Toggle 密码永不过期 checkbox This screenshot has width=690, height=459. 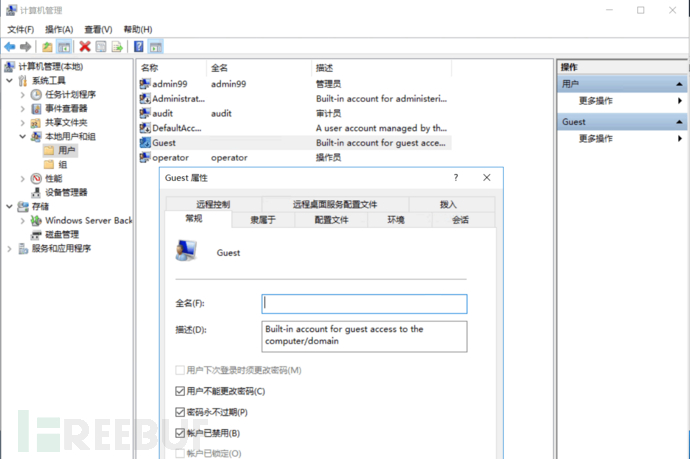click(x=180, y=412)
